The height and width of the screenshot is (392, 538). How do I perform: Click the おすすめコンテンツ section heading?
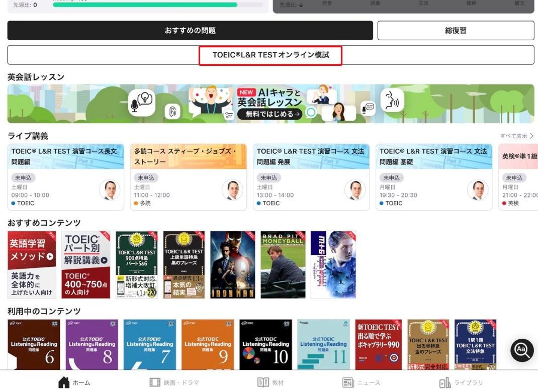pyautogui.click(x=44, y=223)
